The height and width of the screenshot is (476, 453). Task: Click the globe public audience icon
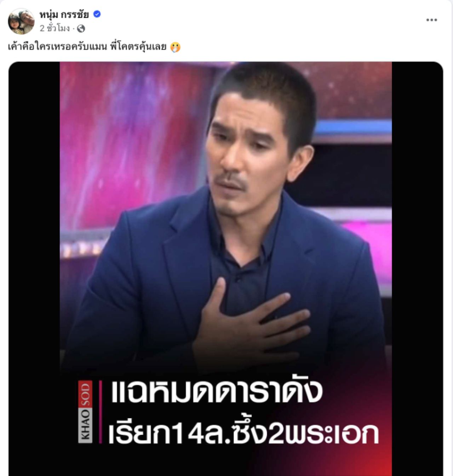pos(81,29)
